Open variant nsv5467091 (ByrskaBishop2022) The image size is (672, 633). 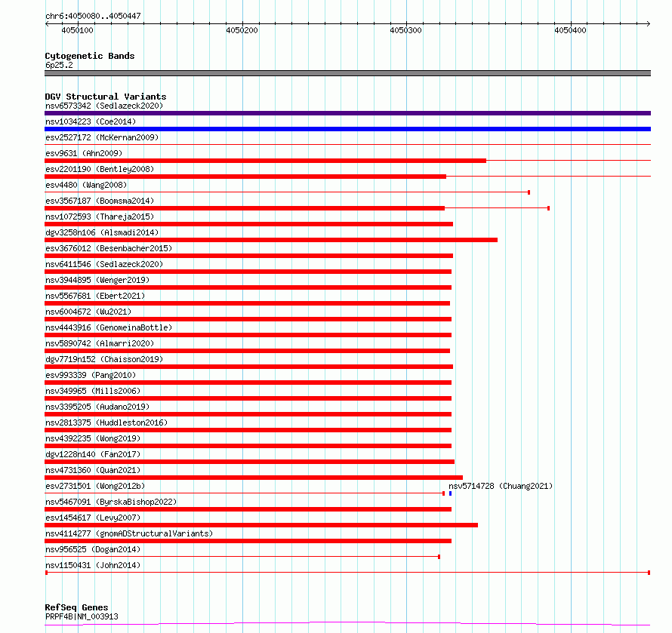pyautogui.click(x=111, y=502)
